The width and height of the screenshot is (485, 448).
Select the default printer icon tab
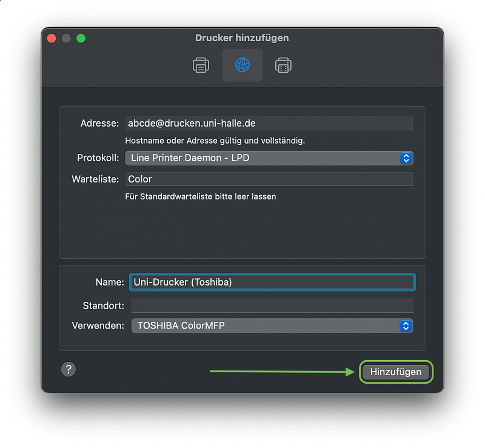(201, 65)
